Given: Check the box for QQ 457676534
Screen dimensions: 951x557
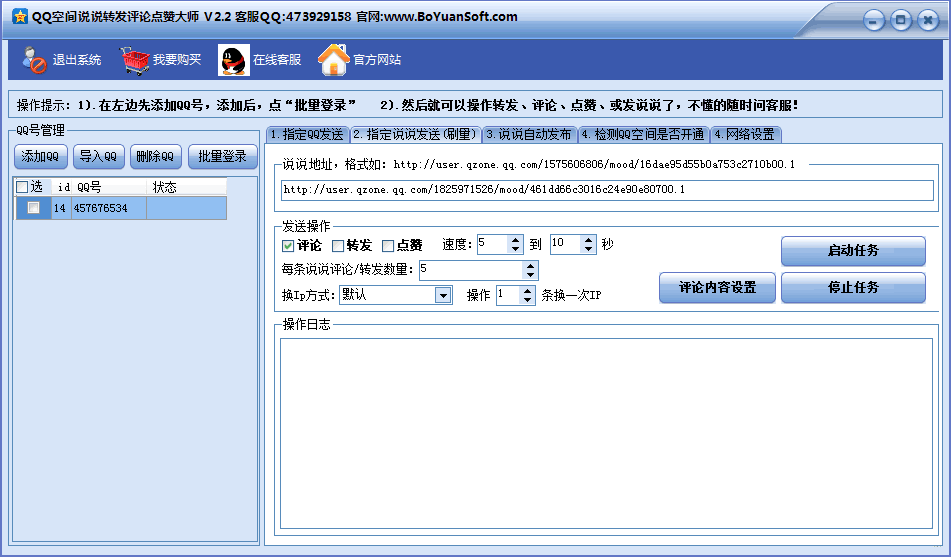Looking at the screenshot, I should (34, 208).
